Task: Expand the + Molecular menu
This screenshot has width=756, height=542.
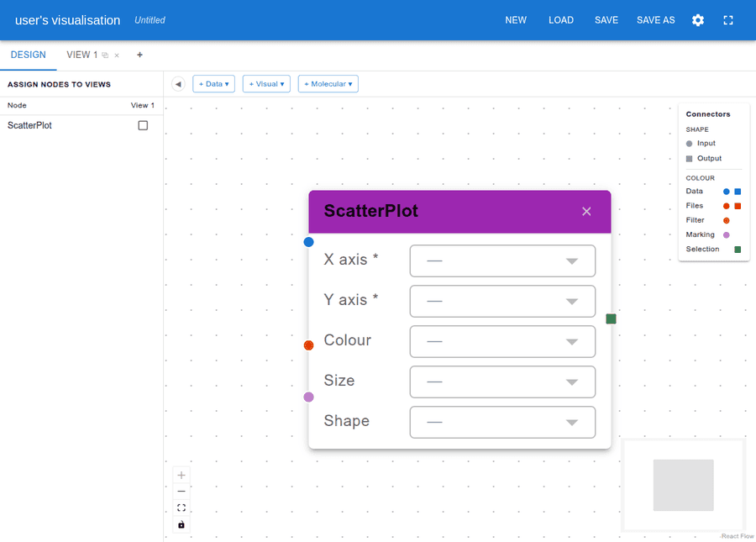Action: pyautogui.click(x=328, y=84)
